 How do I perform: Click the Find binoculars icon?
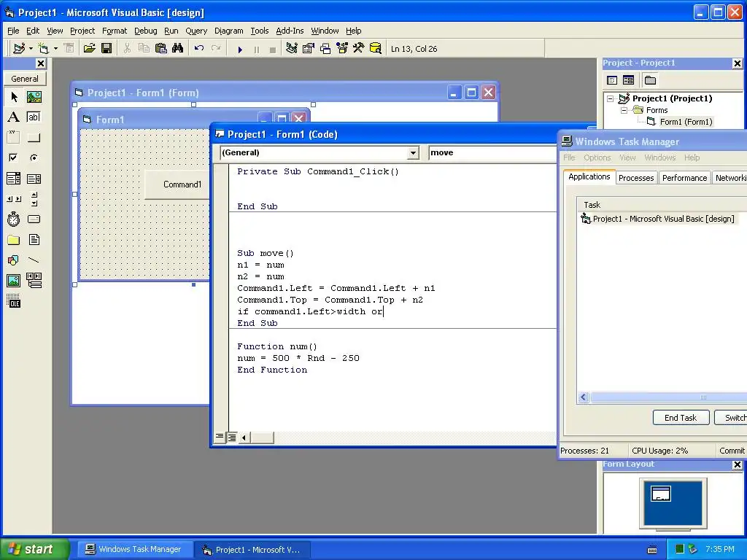[178, 49]
